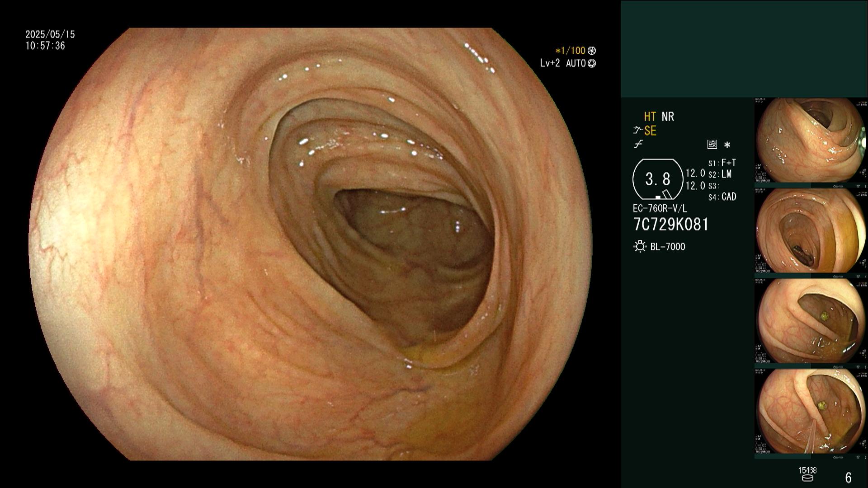Click the asterisk indicator in info panel
This screenshot has height=488, width=868.
pos(727,145)
